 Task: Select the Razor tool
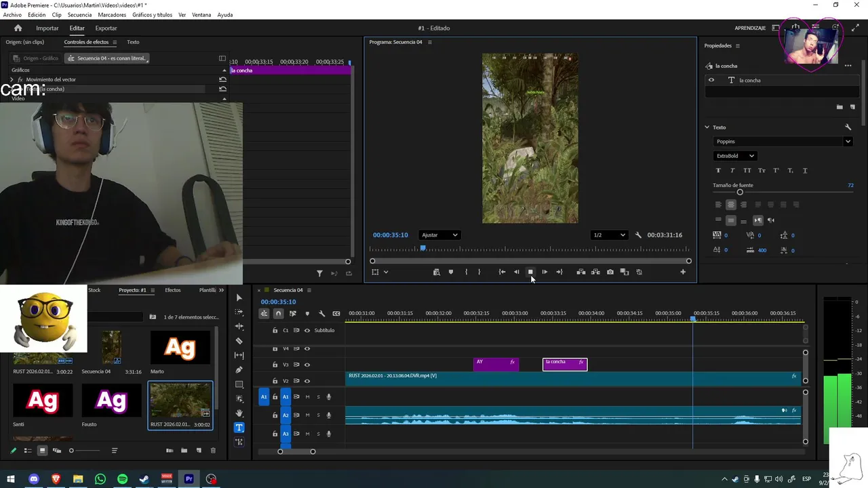pos(239,341)
